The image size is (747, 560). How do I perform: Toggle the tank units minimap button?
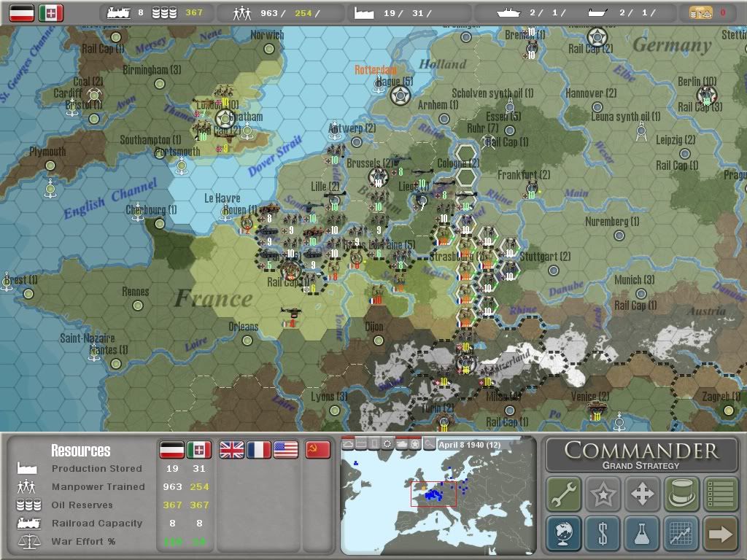[x=402, y=444]
